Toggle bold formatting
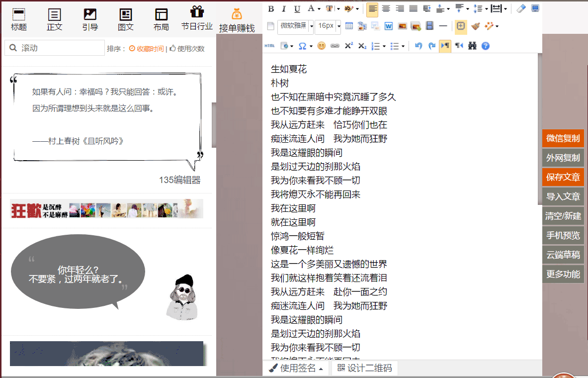This screenshot has height=378, width=588. pos(271,8)
